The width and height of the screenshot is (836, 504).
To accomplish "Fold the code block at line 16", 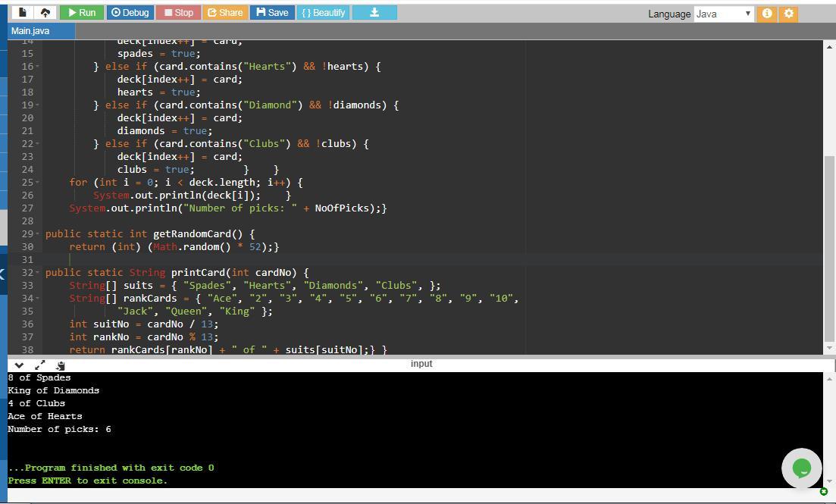I will [38, 67].
